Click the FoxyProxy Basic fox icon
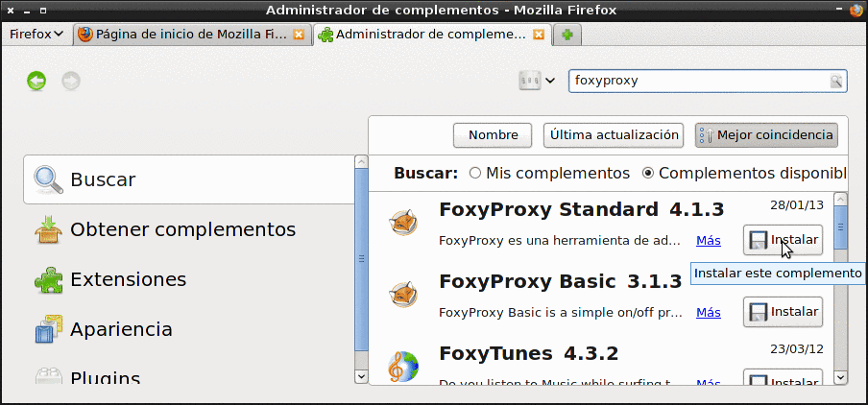This screenshot has height=405, width=868. point(403,296)
